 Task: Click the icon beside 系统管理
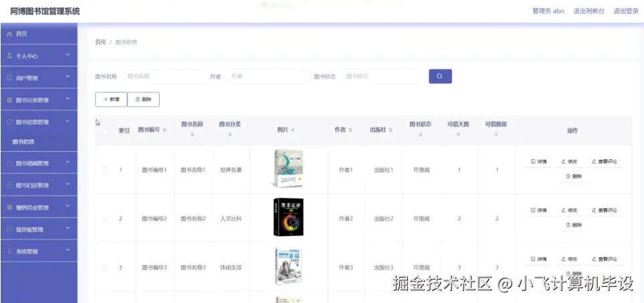coord(9,251)
